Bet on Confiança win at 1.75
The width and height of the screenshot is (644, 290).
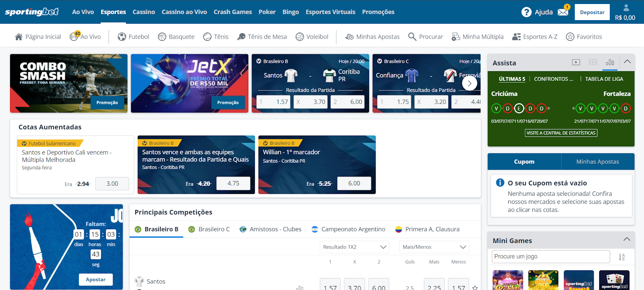[394, 102]
